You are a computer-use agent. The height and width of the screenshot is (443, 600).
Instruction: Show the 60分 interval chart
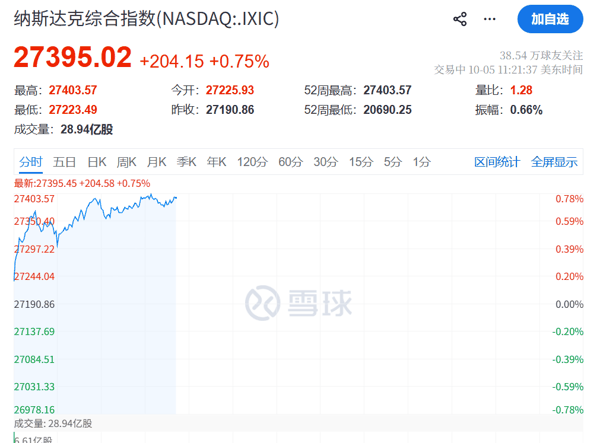click(x=290, y=162)
